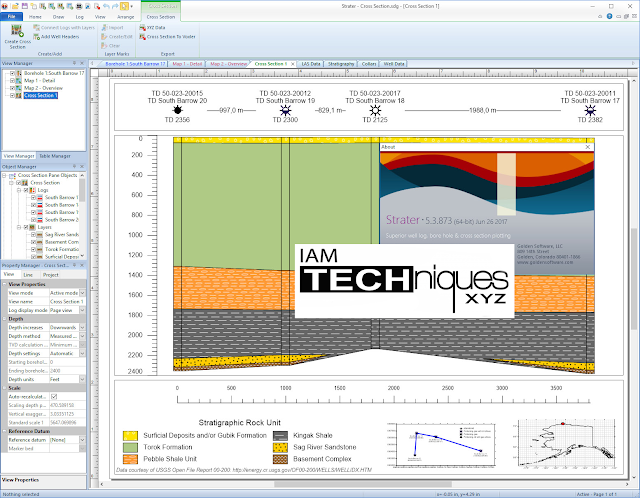Collapse the Depth property section
Image resolution: width=640 pixels, height=498 pixels.
pyautogui.click(x=4, y=319)
